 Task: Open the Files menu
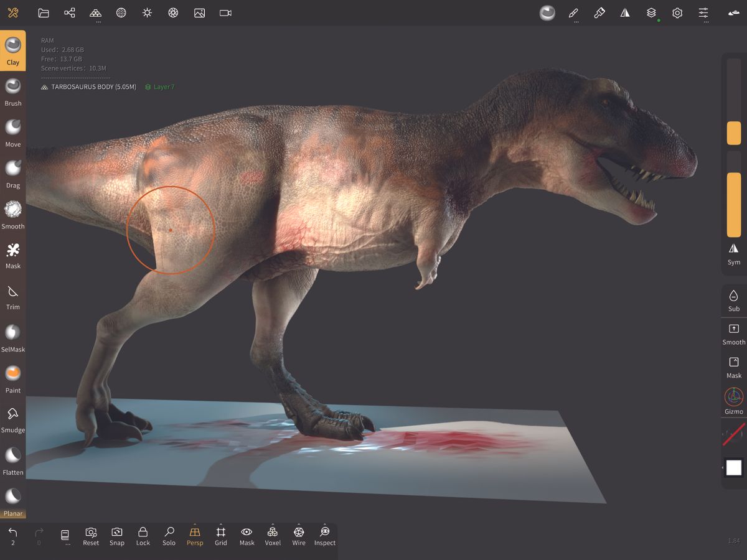[x=43, y=12]
